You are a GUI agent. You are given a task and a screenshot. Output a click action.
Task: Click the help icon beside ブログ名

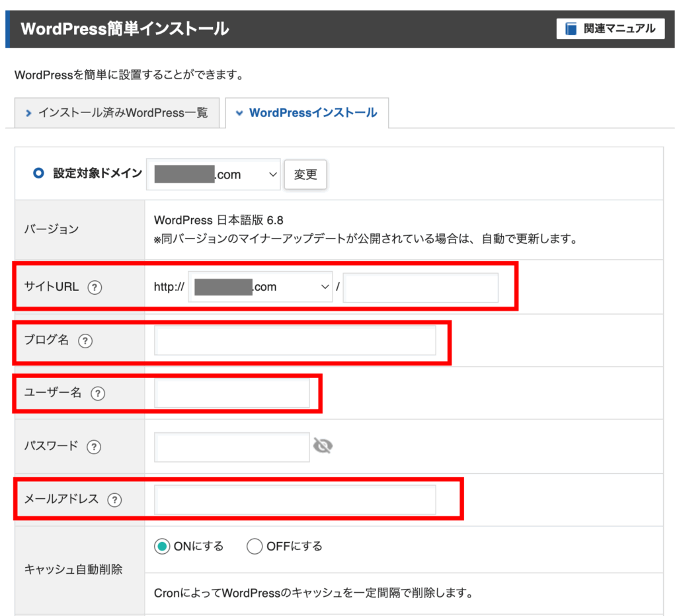[x=85, y=341]
